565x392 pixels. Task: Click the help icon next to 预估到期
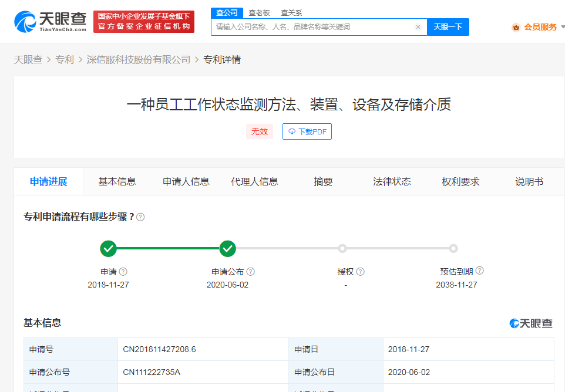pyautogui.click(x=480, y=271)
